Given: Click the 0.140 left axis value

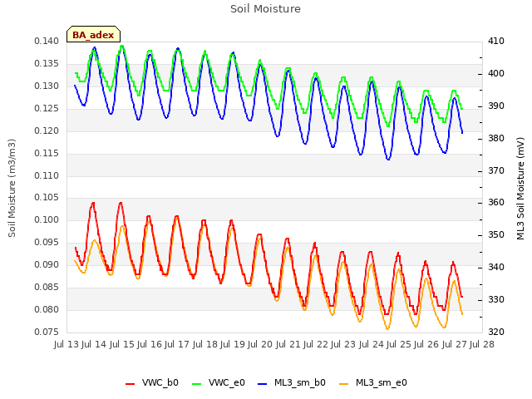Looking at the screenshot, I should (x=47, y=42).
